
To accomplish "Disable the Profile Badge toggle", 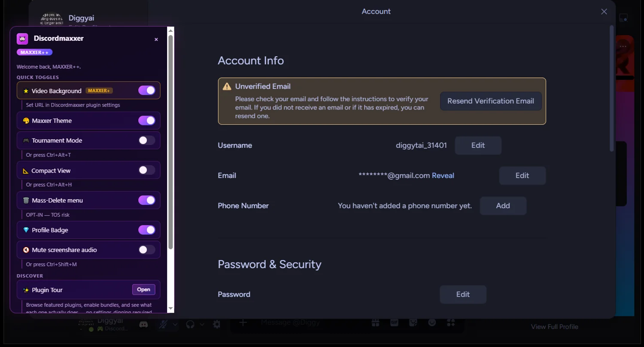I will [x=147, y=230].
